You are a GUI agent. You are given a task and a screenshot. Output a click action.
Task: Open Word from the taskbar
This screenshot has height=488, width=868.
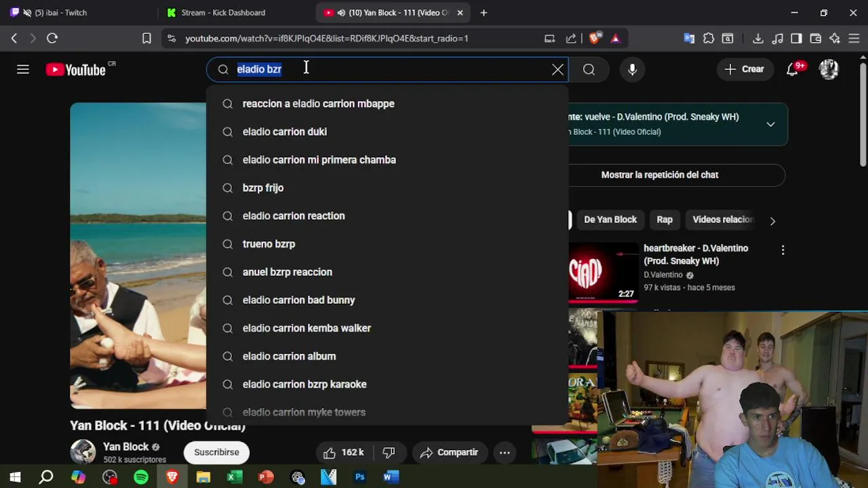pyautogui.click(x=390, y=477)
